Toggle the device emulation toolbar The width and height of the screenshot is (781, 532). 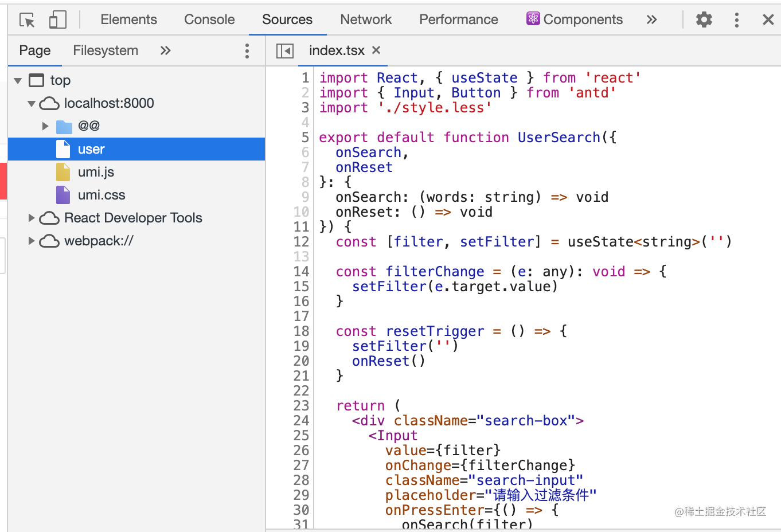pyautogui.click(x=57, y=19)
